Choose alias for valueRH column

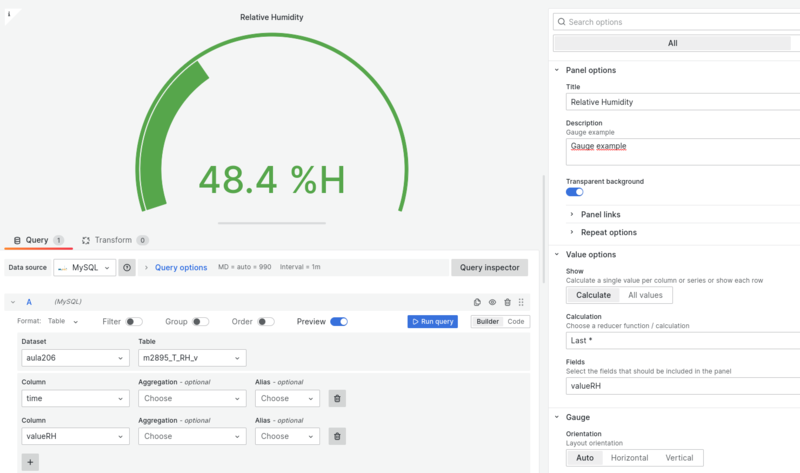coord(287,436)
